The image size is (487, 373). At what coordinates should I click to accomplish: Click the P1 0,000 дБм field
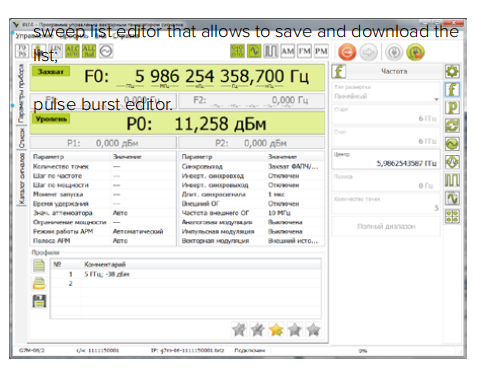tap(103, 143)
